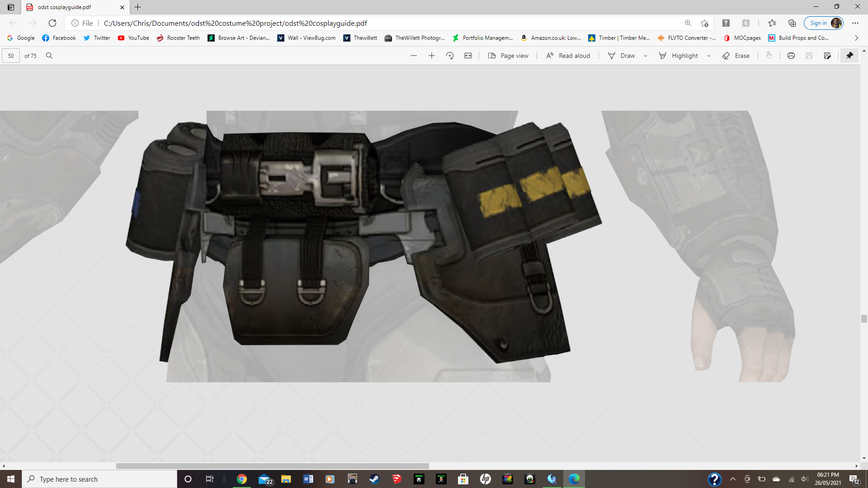868x488 pixels.
Task: Show hidden system tray icons
Action: [x=733, y=479]
